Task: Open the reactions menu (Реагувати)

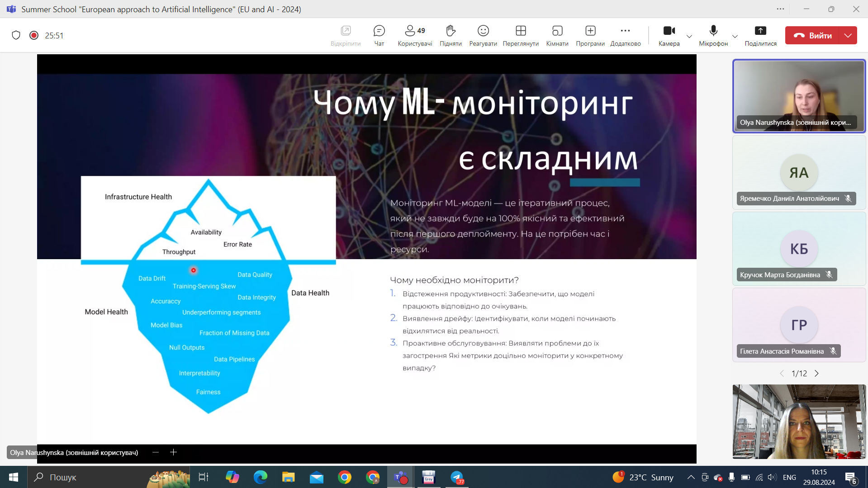Action: [x=483, y=35]
